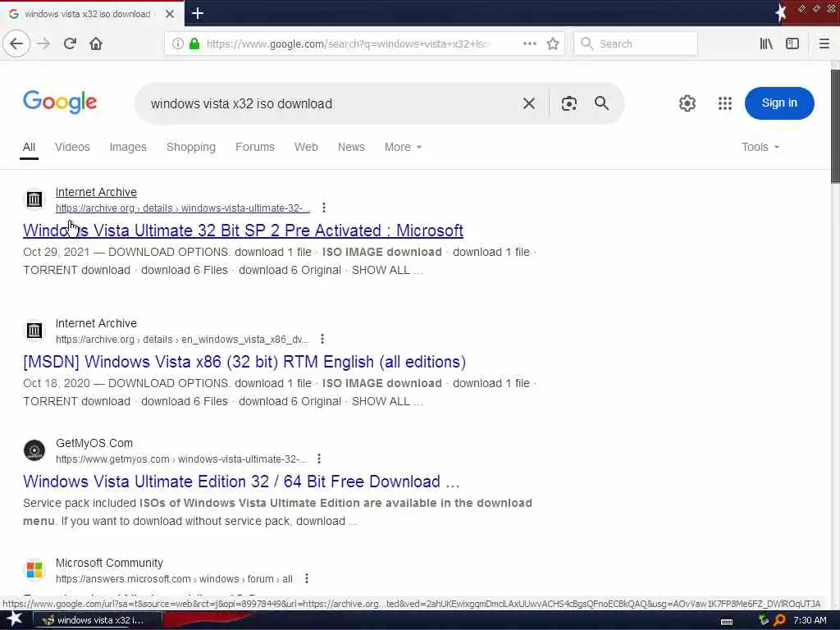
Task: Open page actions three-dot menu in address bar
Action: tap(529, 44)
